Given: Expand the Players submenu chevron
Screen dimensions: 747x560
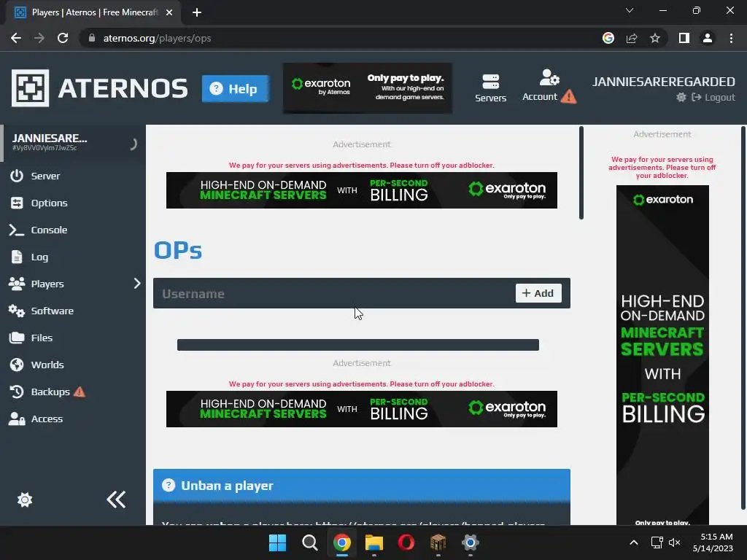Looking at the screenshot, I should [137, 284].
